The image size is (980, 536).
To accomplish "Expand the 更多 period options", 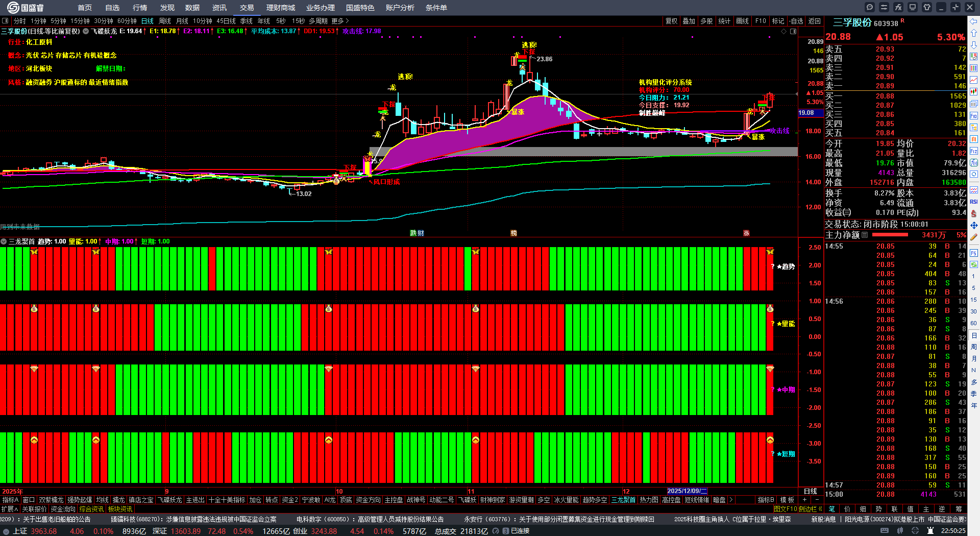I will (x=340, y=21).
